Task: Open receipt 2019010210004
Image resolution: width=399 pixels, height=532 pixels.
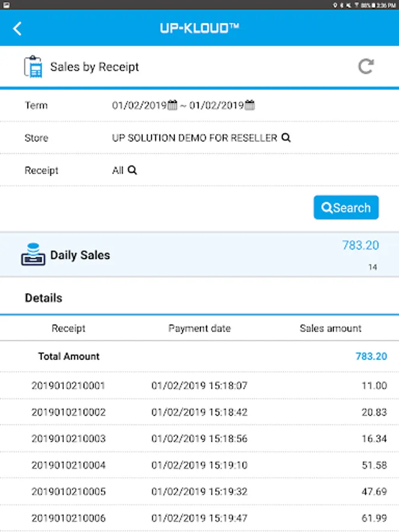Action: (69, 465)
